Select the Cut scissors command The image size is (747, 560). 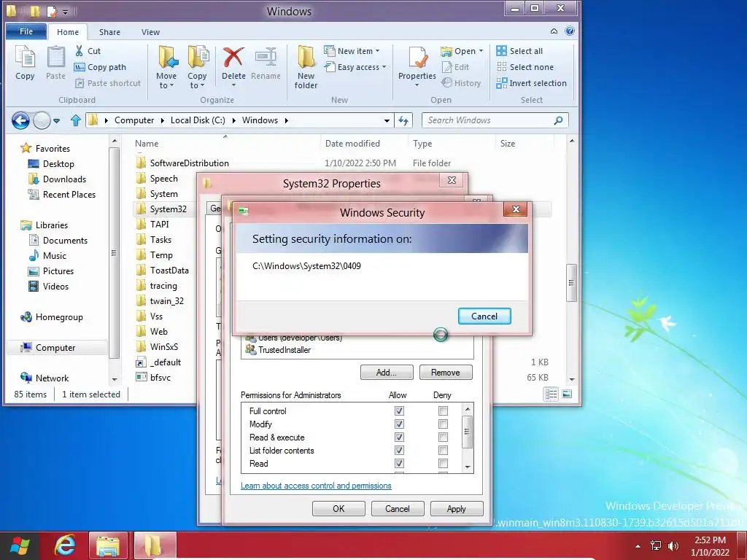(x=88, y=51)
